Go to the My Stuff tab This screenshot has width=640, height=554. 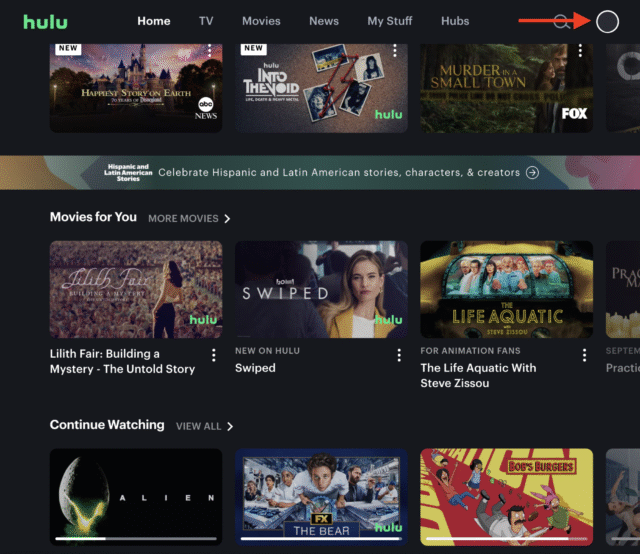click(390, 21)
